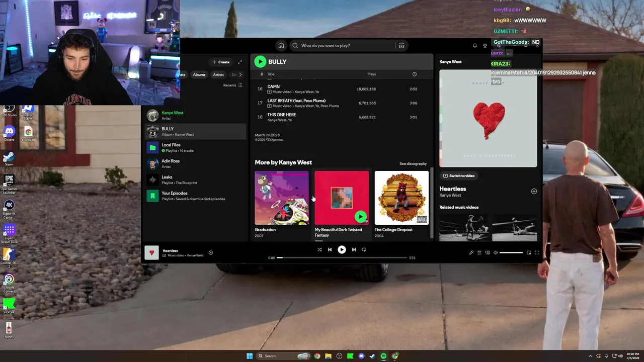Image resolution: width=644 pixels, height=362 pixels.
Task: Seek on the song progress bar
Action: (x=342, y=258)
